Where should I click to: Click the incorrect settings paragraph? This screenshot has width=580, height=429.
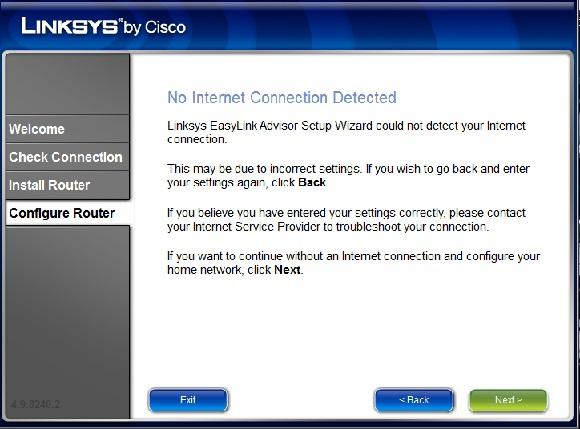pyautogui.click(x=348, y=176)
